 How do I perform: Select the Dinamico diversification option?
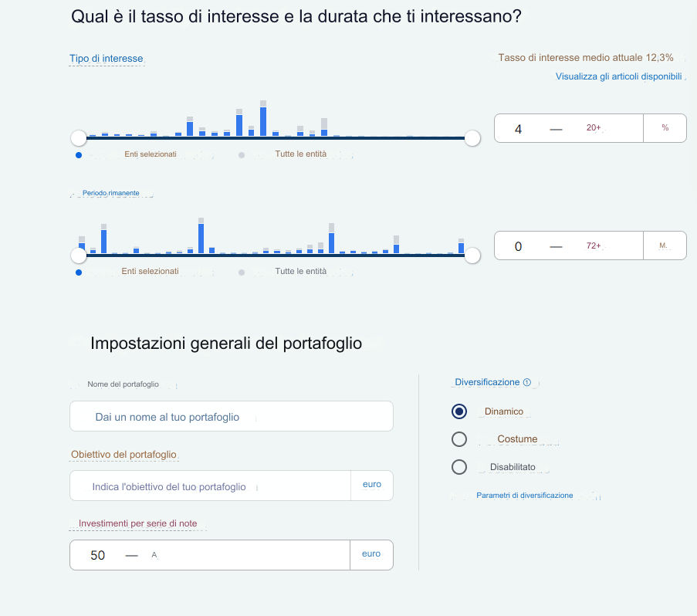click(x=459, y=411)
